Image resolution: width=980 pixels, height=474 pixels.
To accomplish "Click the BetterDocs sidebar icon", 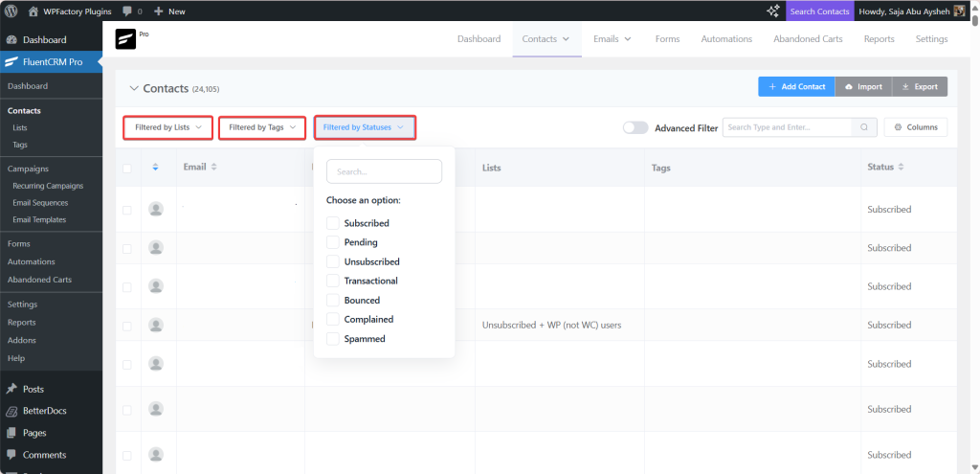I will [x=11, y=411].
